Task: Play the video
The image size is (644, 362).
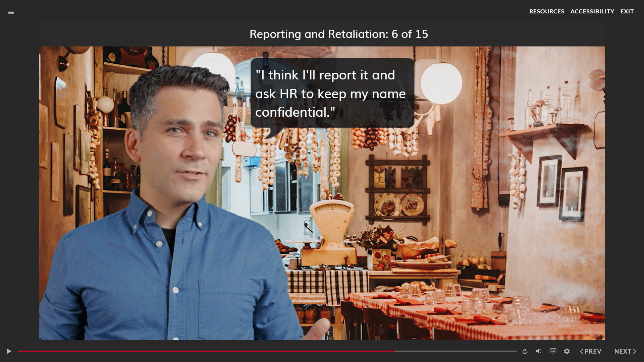Action: [x=9, y=351]
